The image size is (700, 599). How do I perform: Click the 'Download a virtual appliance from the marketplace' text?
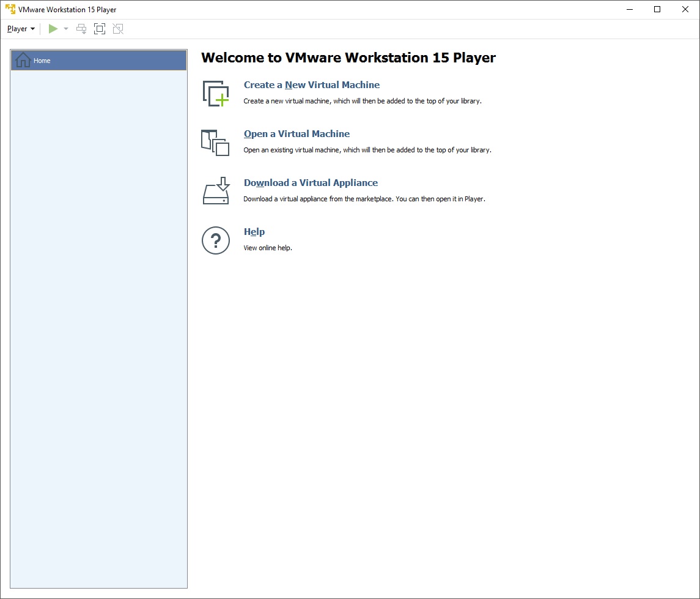pos(364,199)
